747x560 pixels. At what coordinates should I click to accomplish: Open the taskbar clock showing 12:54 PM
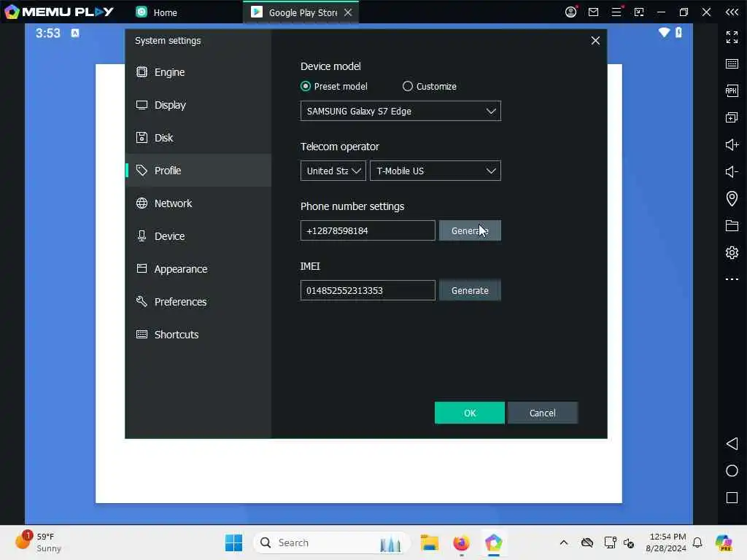coord(666,542)
